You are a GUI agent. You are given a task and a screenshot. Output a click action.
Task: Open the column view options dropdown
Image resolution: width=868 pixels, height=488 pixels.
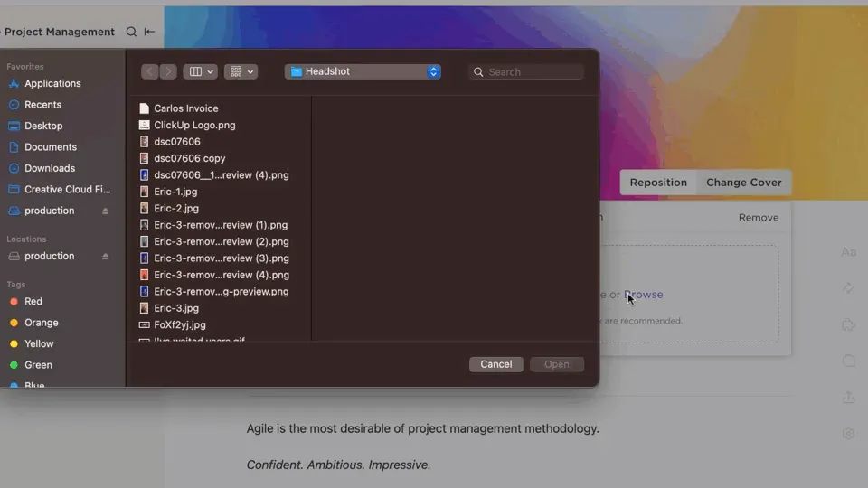coord(201,71)
